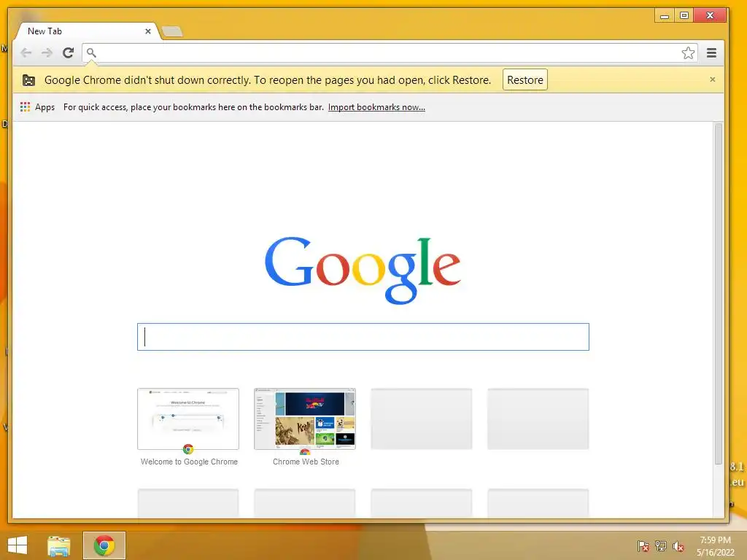This screenshot has width=747, height=560.
Task: Bookmark this page with the star icon
Action: point(688,52)
